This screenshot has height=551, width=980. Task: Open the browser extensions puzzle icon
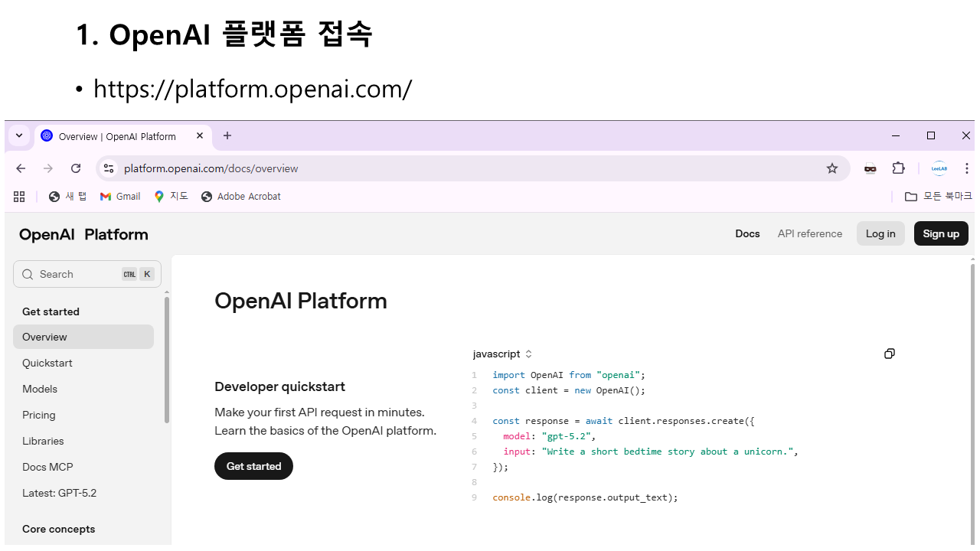pyautogui.click(x=899, y=168)
